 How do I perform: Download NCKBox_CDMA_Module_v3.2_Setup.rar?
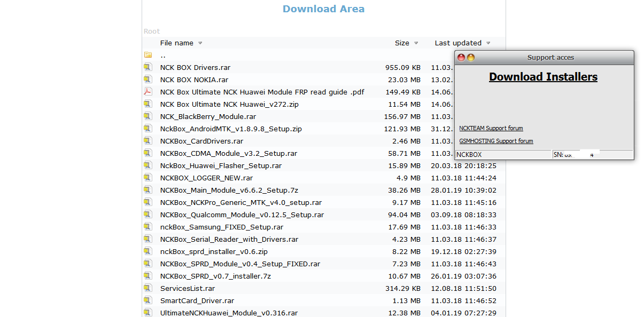click(229, 154)
